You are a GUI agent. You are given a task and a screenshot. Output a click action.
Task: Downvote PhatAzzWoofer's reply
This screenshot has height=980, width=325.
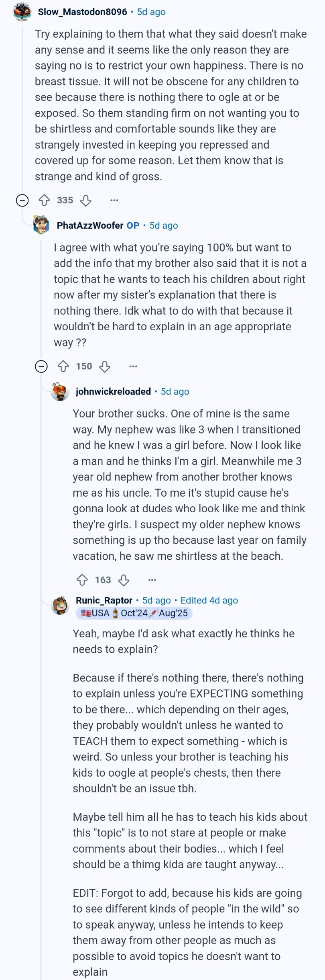(x=105, y=366)
